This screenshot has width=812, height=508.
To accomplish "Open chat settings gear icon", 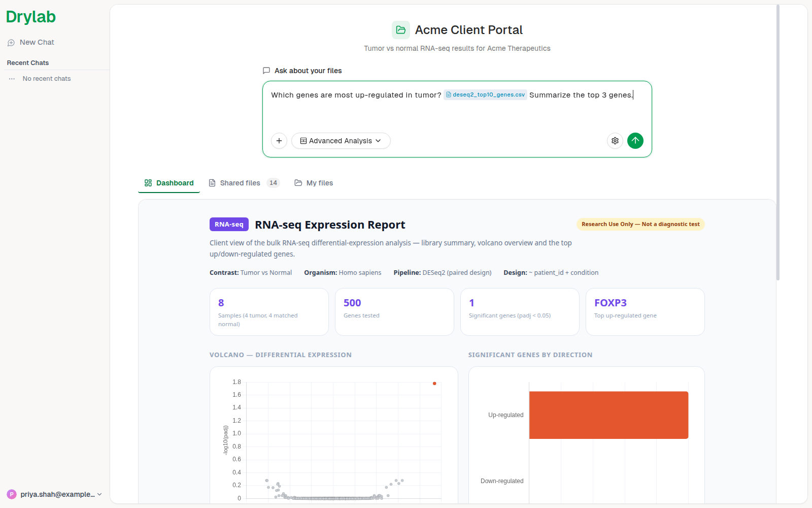I will click(x=615, y=141).
